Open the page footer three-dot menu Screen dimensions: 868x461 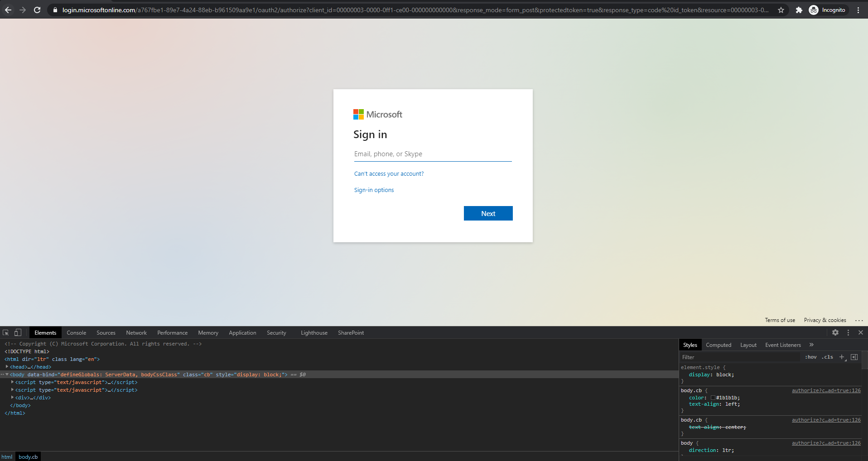pos(859,320)
